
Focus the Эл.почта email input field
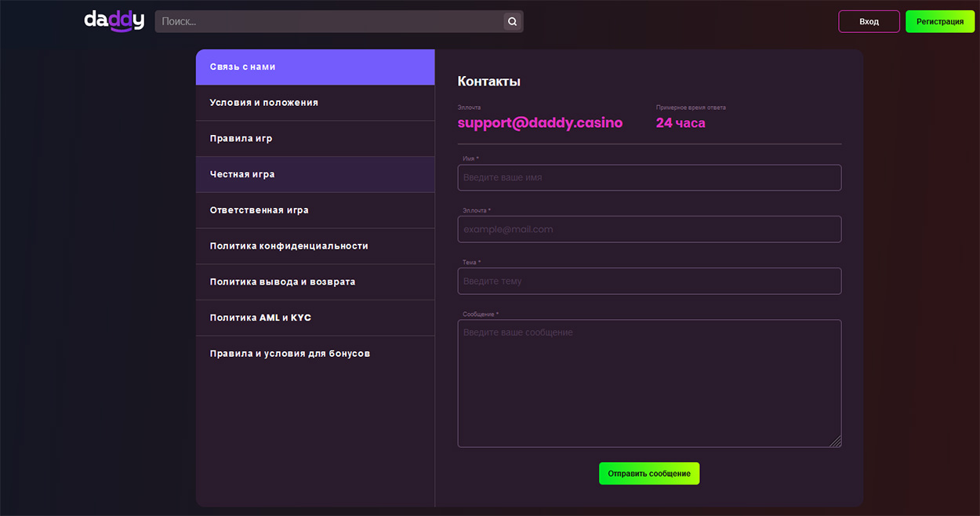tap(649, 230)
